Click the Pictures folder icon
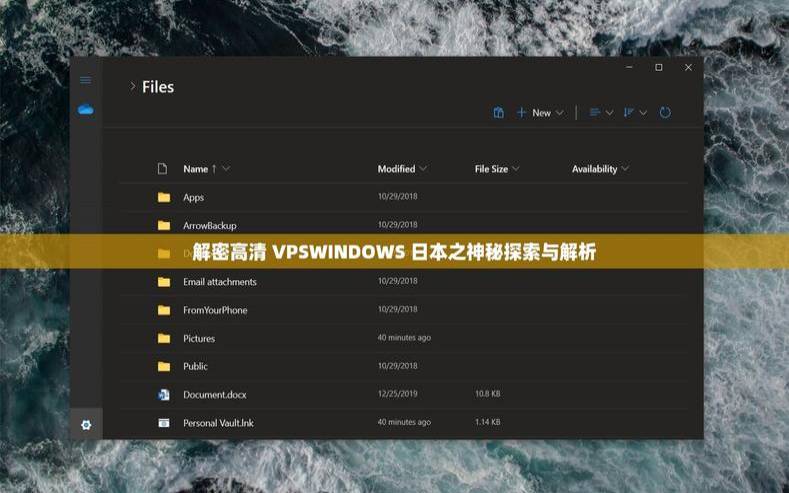This screenshot has height=493, width=789. pos(164,338)
